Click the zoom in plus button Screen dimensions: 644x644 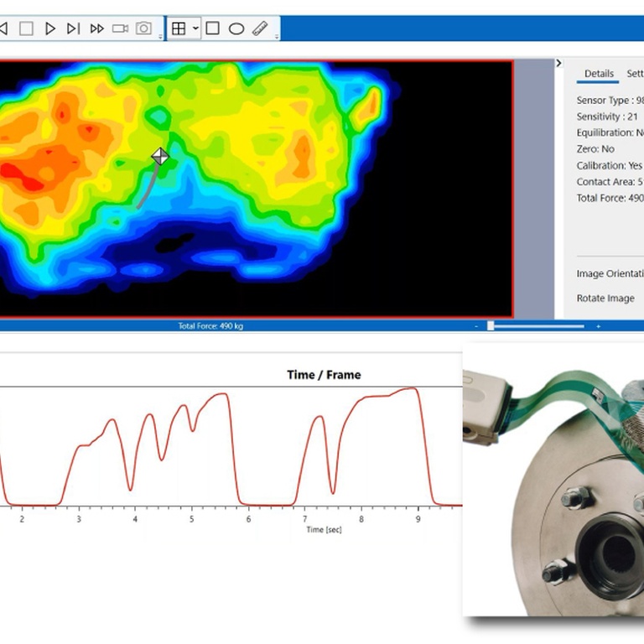coord(599,326)
